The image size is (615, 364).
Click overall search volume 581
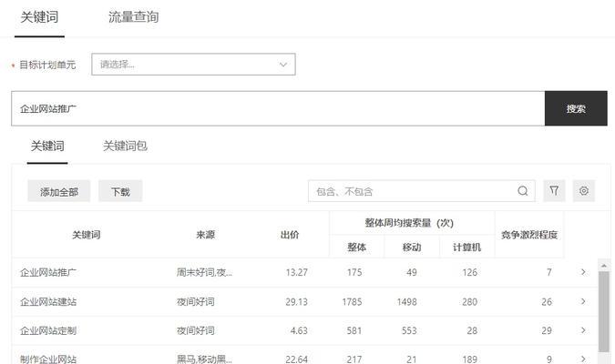point(354,330)
